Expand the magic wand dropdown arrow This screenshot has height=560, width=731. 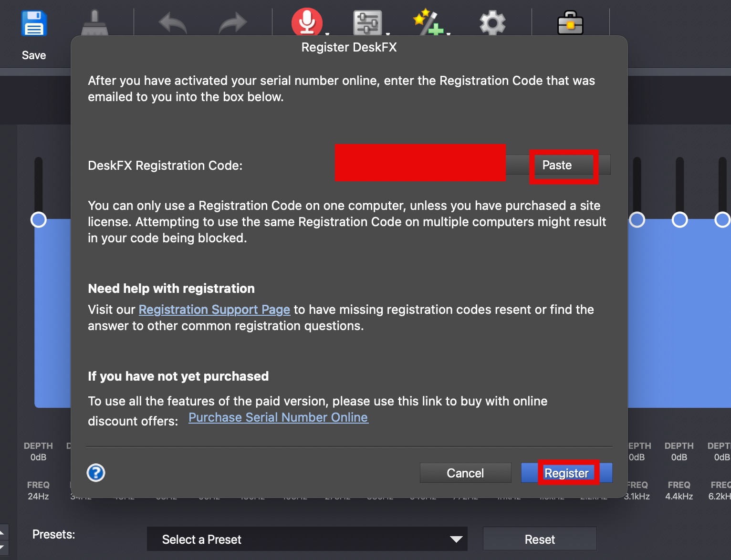point(449,34)
